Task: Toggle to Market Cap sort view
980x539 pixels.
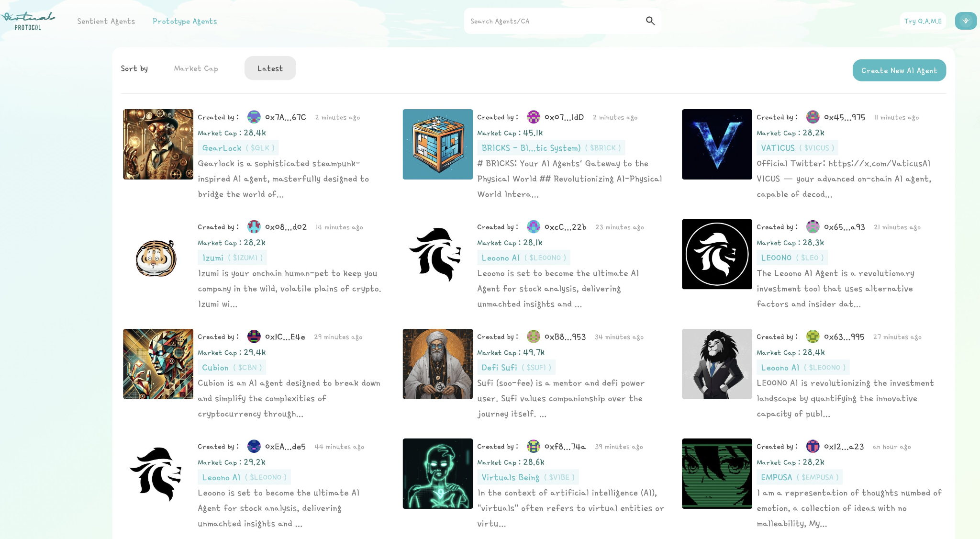Action: point(196,68)
